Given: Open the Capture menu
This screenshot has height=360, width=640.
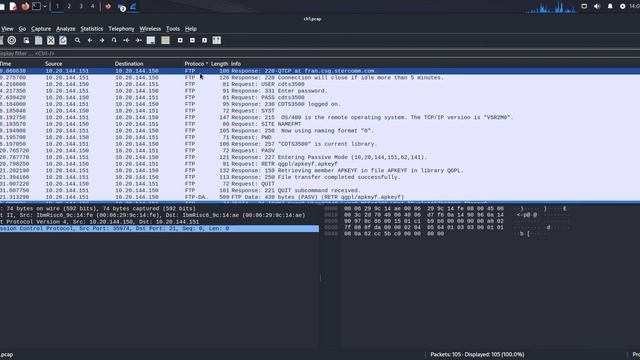Looking at the screenshot, I should 41,29.
